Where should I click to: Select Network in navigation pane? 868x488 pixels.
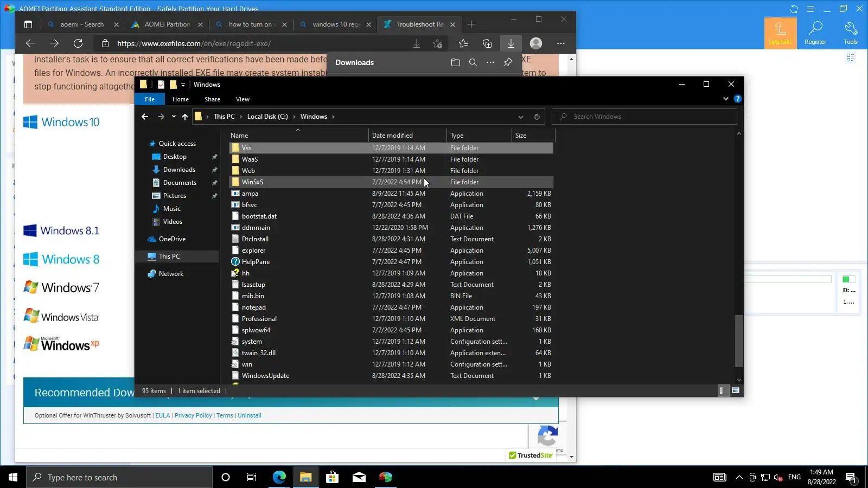(x=171, y=274)
